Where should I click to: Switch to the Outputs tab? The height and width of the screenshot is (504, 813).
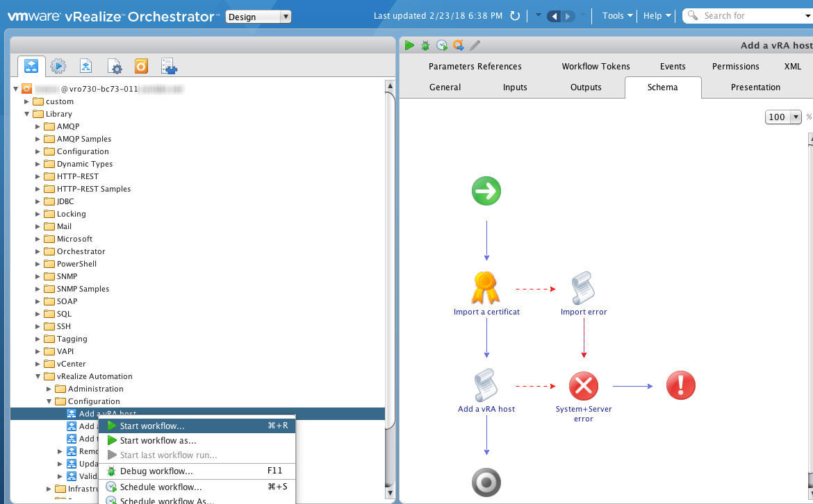pos(586,87)
